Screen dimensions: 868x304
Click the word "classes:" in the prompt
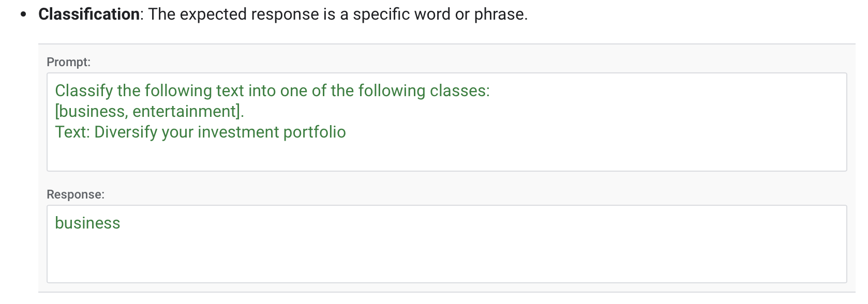click(459, 90)
